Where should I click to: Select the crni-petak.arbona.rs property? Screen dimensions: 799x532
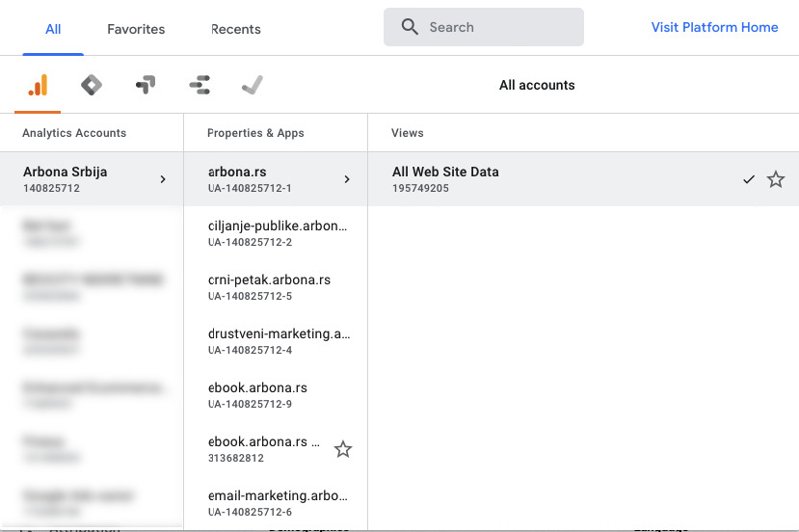[x=276, y=287]
